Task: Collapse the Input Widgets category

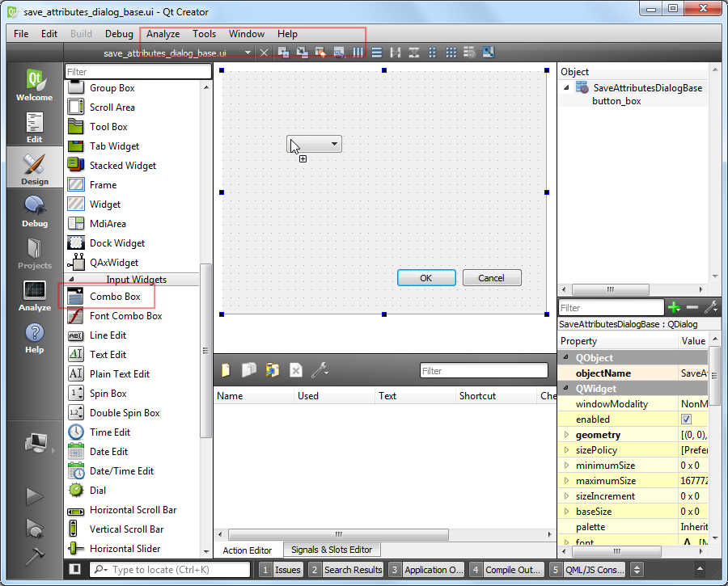Action: [71, 280]
